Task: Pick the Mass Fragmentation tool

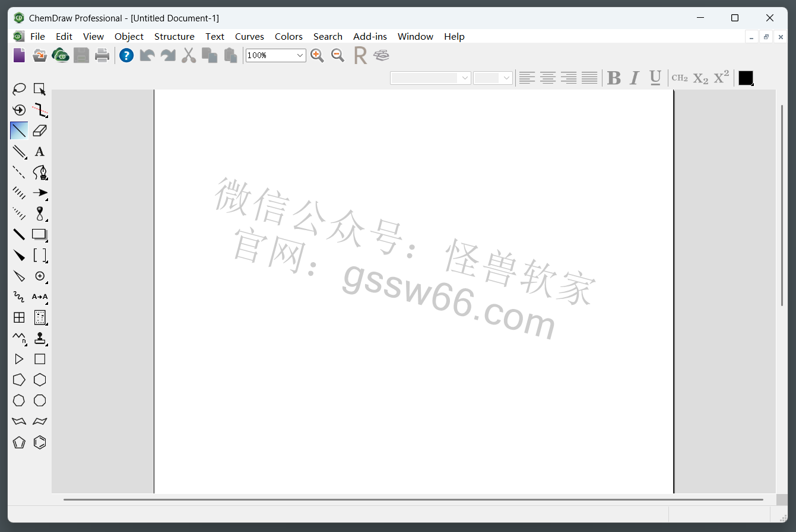Action: (x=40, y=110)
